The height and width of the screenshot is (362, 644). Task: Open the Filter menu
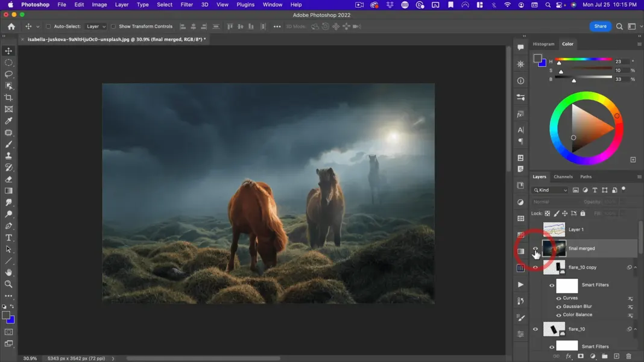(x=186, y=5)
